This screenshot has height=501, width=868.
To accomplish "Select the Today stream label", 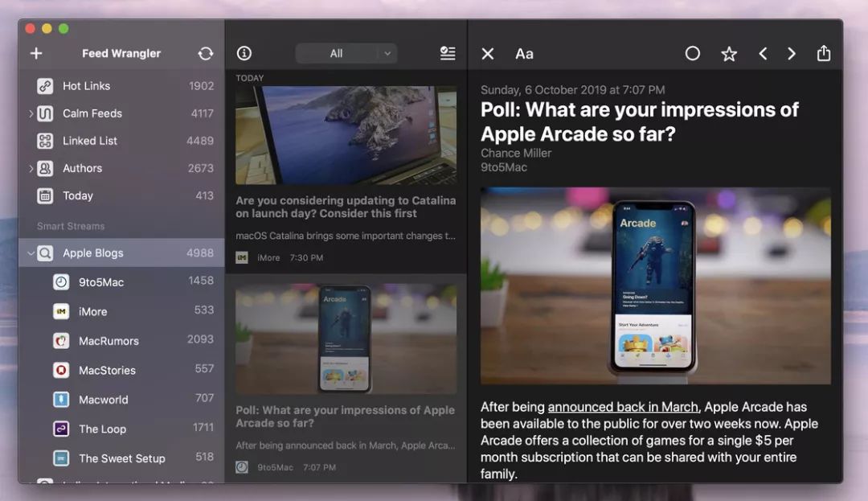I will point(77,195).
